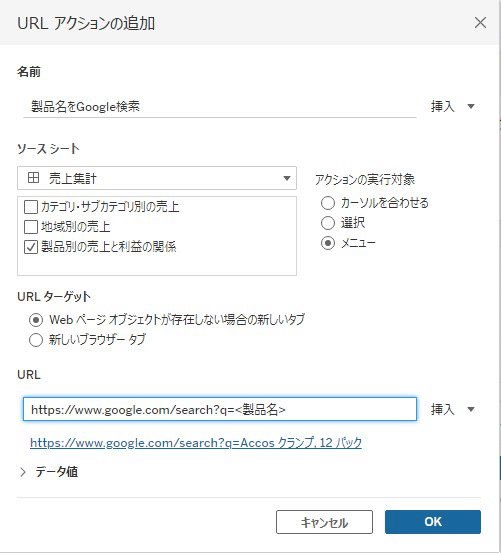
Task: Click the grid icon beside 売上集計
Action: pos(33,178)
